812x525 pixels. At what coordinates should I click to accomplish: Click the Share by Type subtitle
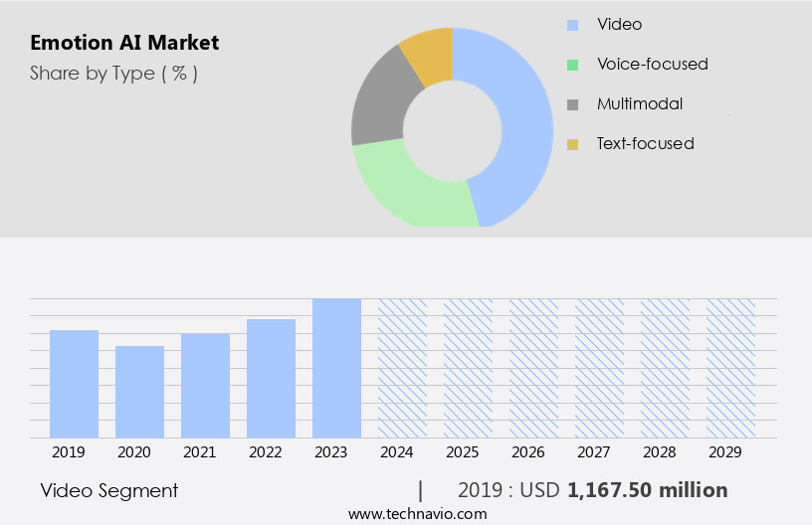(113, 74)
